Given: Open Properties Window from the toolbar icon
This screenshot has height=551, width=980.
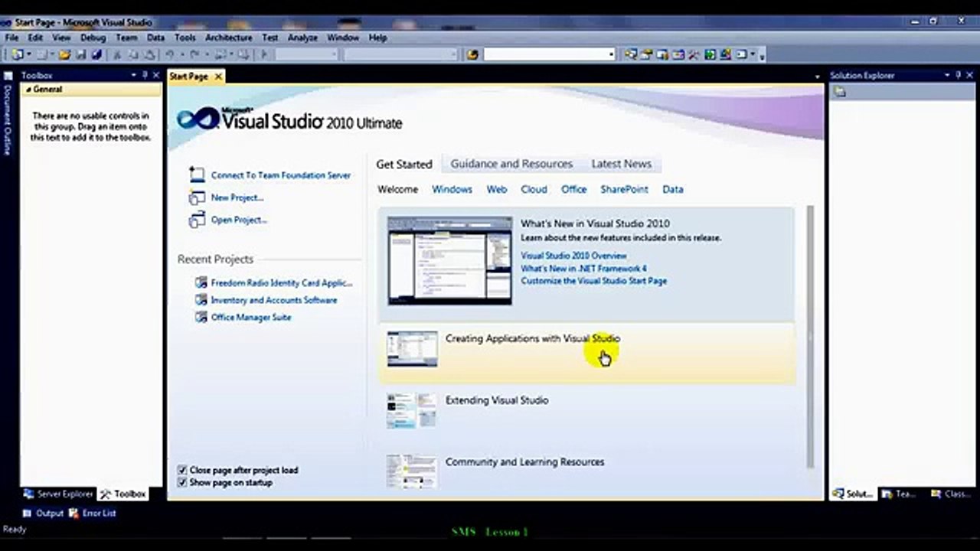Looking at the screenshot, I should pos(646,54).
